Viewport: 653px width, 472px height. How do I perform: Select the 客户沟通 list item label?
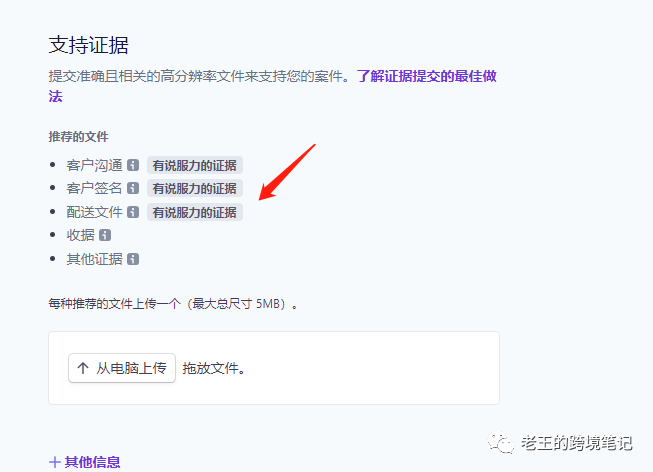94,166
